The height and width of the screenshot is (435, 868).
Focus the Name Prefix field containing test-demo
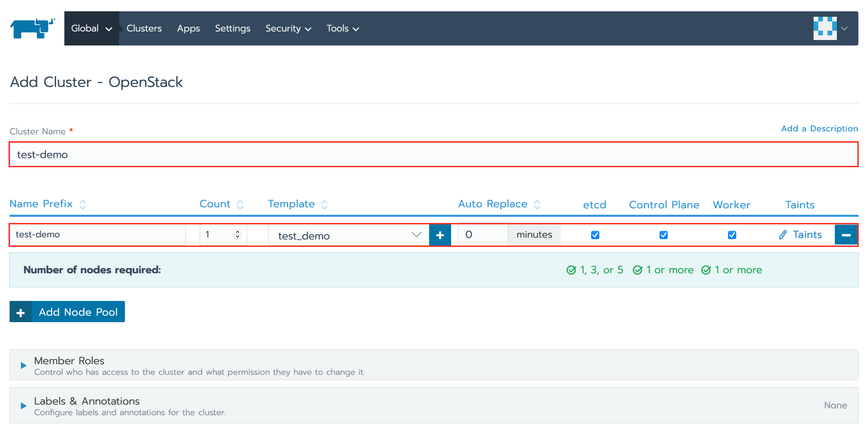pyautogui.click(x=98, y=235)
